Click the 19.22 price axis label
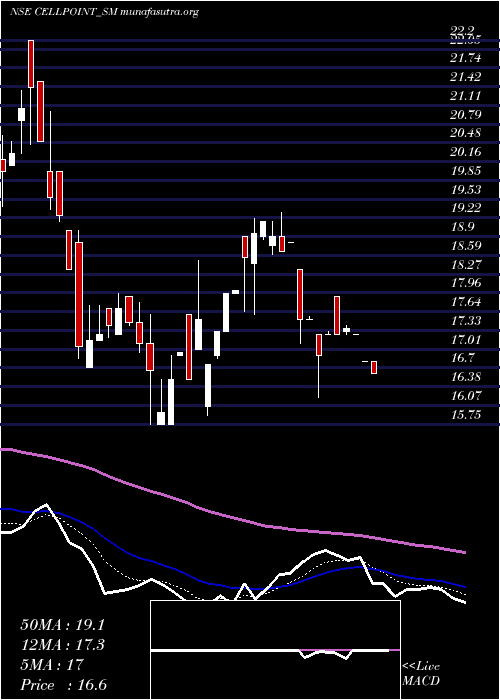This screenshot has height=700, width=500. pyautogui.click(x=466, y=208)
